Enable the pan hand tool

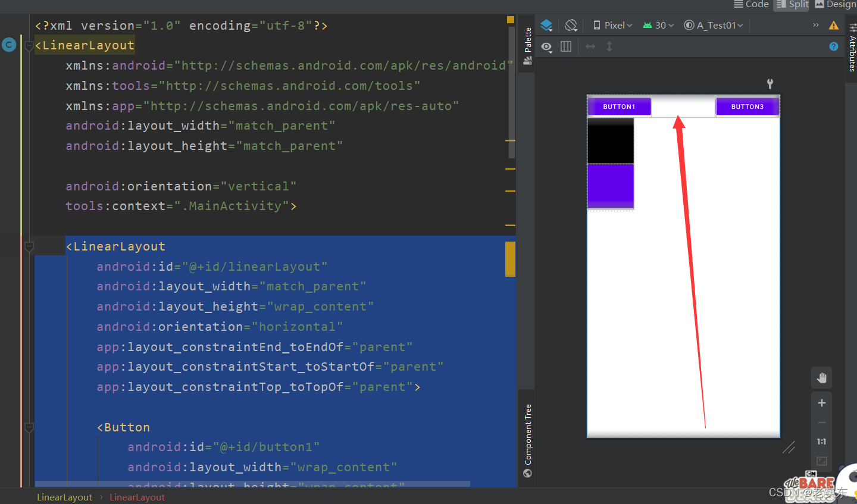click(821, 378)
